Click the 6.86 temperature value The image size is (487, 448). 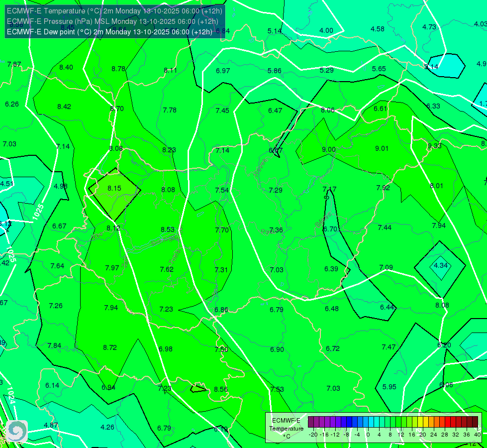click(x=221, y=310)
